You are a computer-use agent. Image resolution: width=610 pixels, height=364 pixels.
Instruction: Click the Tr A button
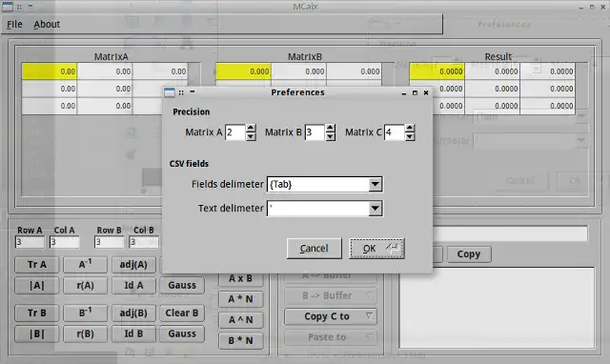click(37, 265)
